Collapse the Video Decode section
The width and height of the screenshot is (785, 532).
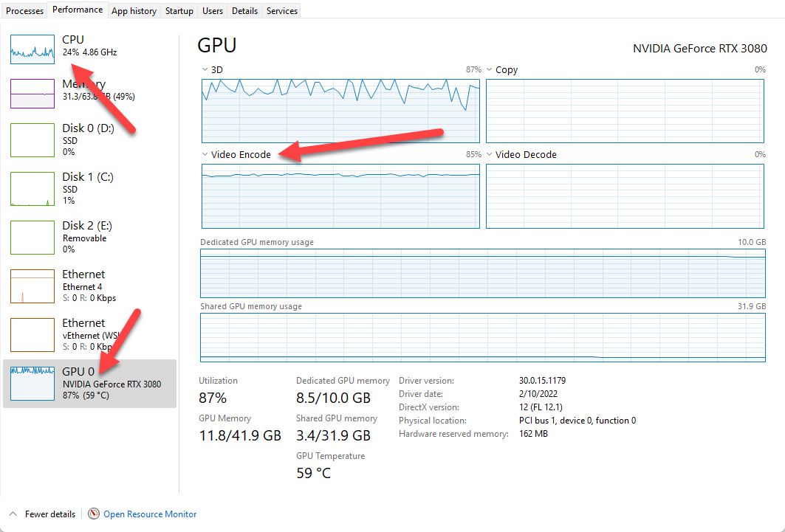(489, 154)
